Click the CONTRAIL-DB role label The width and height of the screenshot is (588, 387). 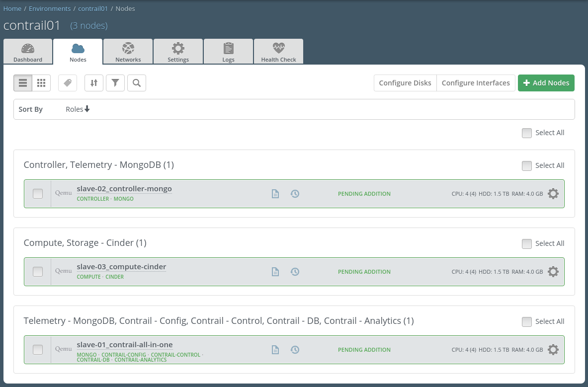pyautogui.click(x=93, y=360)
